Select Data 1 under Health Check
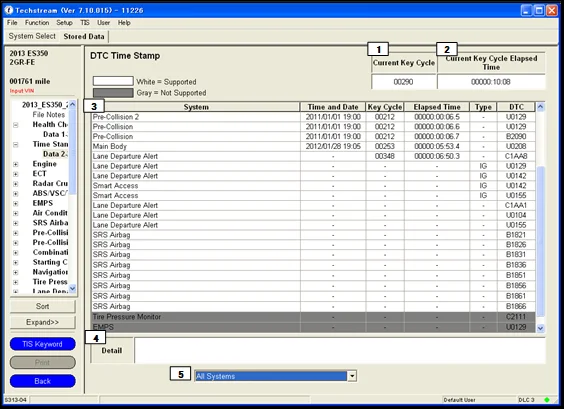This screenshot has width=564, height=409. point(55,134)
